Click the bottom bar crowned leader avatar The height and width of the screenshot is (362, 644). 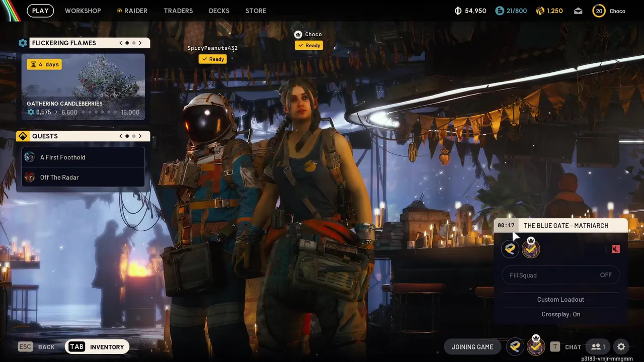536,346
